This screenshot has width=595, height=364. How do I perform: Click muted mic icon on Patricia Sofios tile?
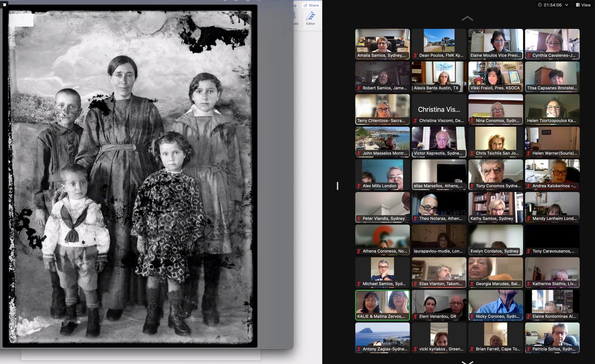[x=528, y=349]
